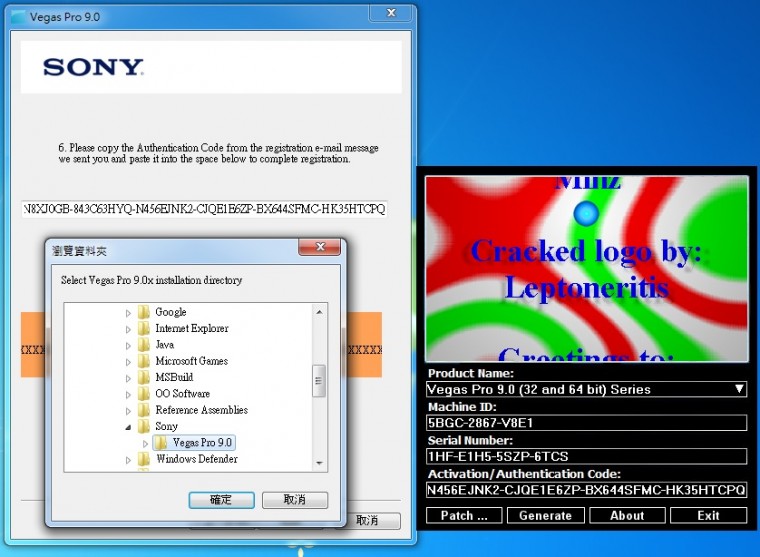
Task: Click the Java folder icon
Action: [x=144, y=345]
